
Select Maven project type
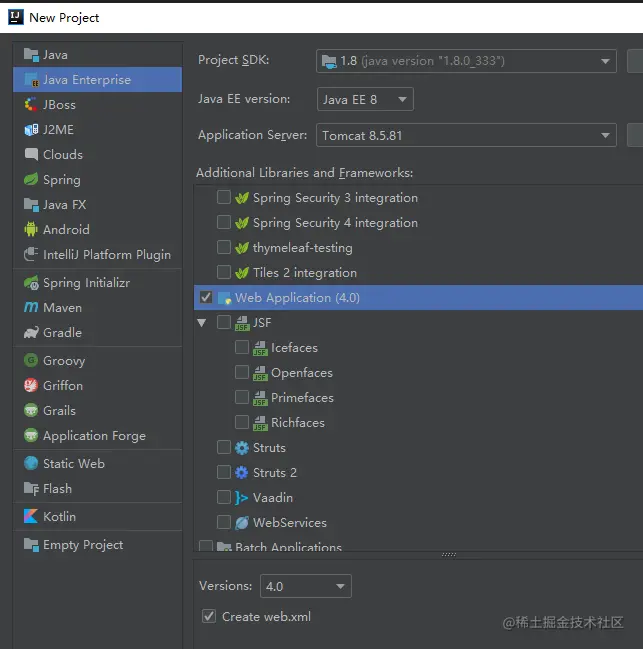coord(98,308)
